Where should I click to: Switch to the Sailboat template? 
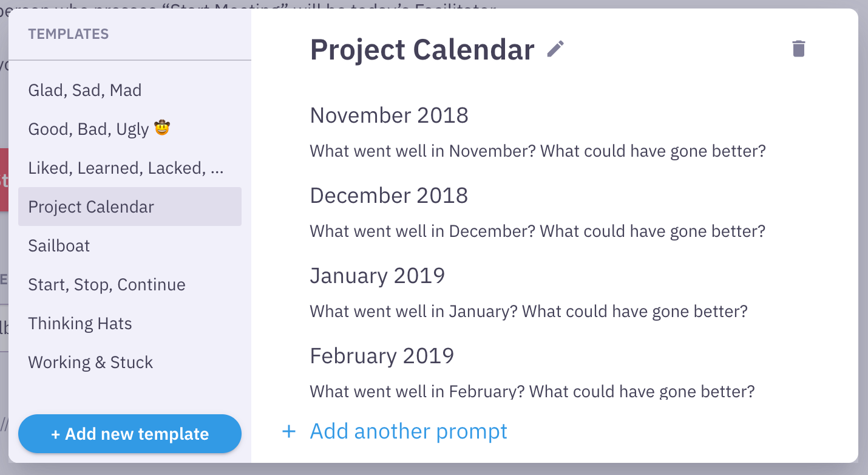[59, 246]
